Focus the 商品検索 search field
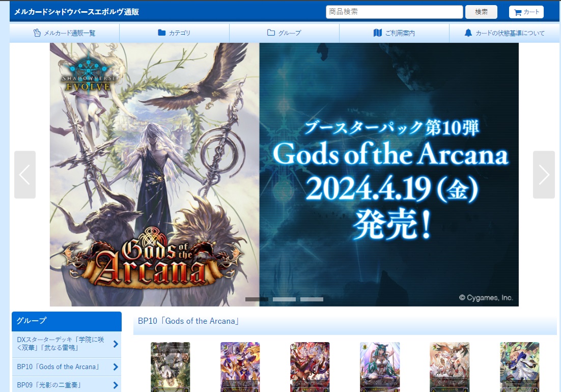561x392 pixels. coord(394,12)
